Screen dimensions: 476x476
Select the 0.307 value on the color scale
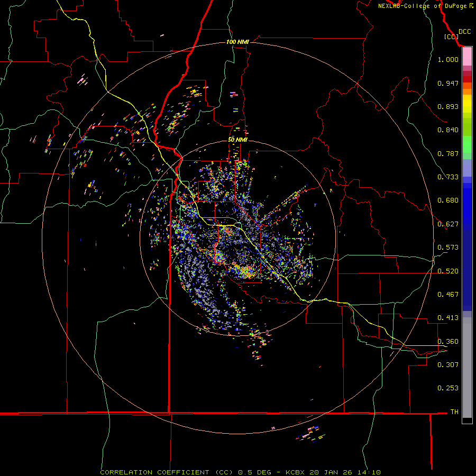(x=448, y=365)
